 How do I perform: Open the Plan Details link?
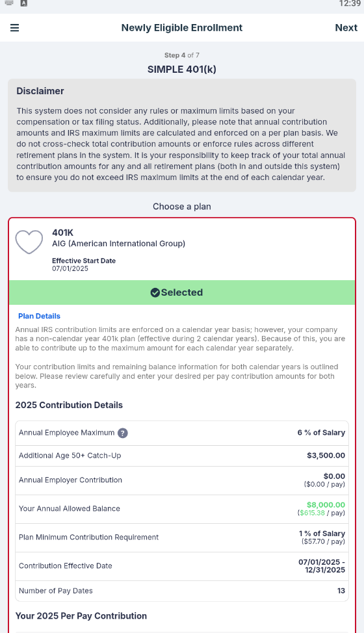tap(39, 316)
